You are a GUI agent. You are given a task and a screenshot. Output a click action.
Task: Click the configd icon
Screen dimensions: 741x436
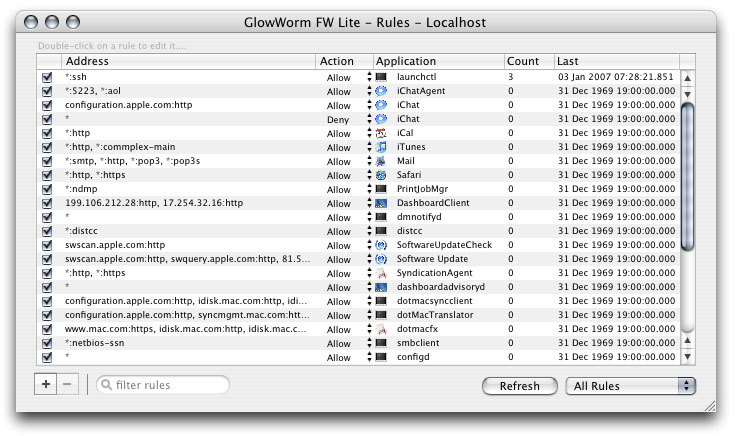(x=381, y=357)
